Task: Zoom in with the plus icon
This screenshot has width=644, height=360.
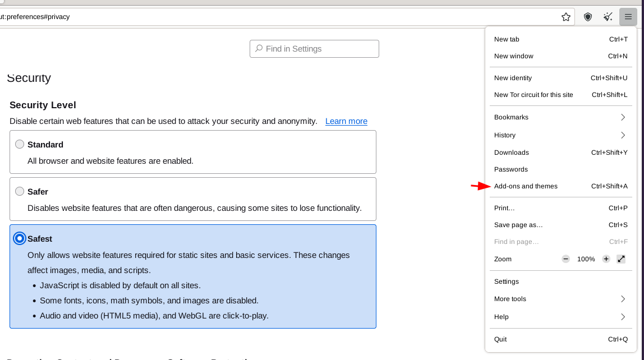Action: pyautogui.click(x=606, y=259)
